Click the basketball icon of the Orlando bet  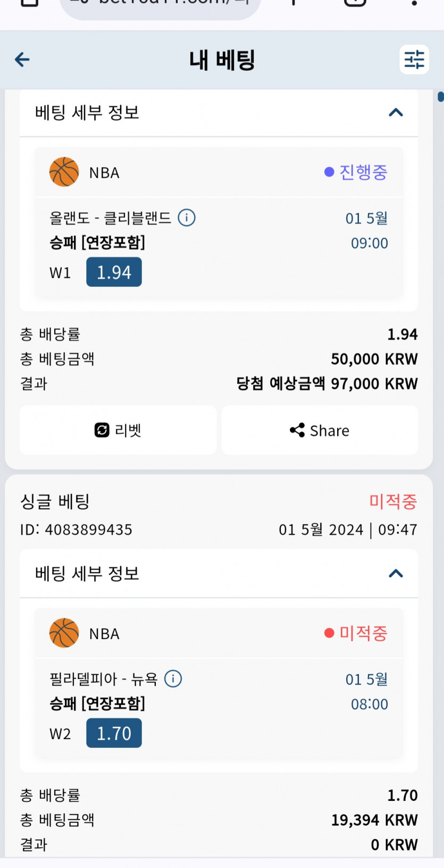64,172
